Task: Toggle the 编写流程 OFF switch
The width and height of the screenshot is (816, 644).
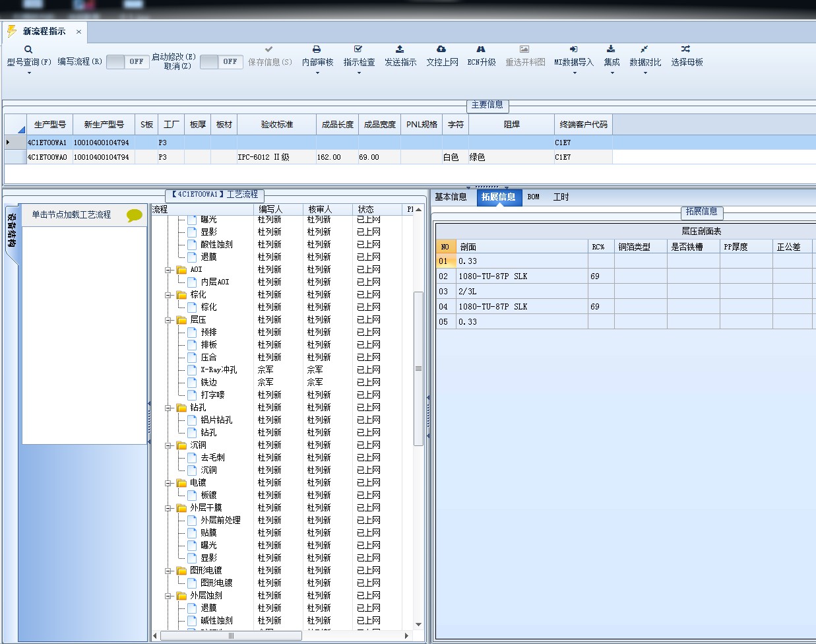Action: click(127, 61)
